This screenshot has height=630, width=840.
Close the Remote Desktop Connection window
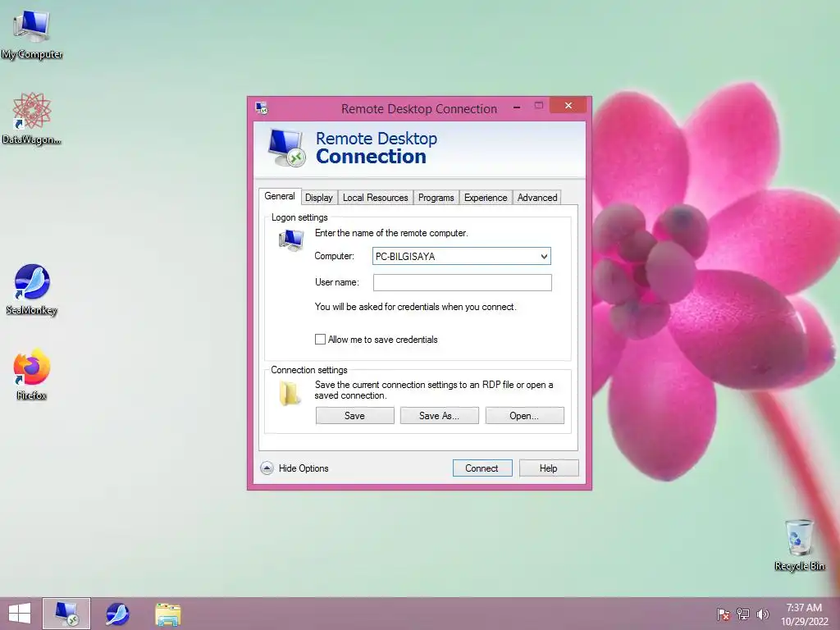(568, 106)
